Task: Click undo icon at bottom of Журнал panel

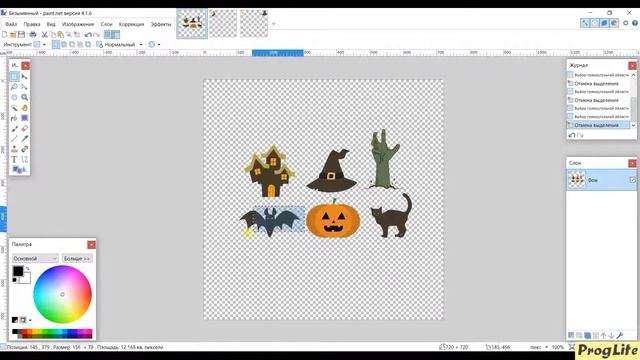Action: [x=572, y=135]
